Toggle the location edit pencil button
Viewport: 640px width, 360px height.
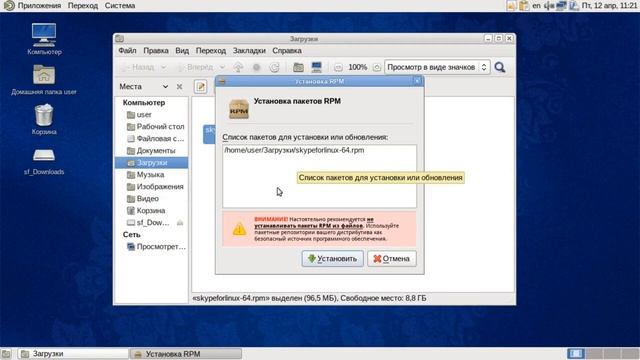pyautogui.click(x=200, y=87)
